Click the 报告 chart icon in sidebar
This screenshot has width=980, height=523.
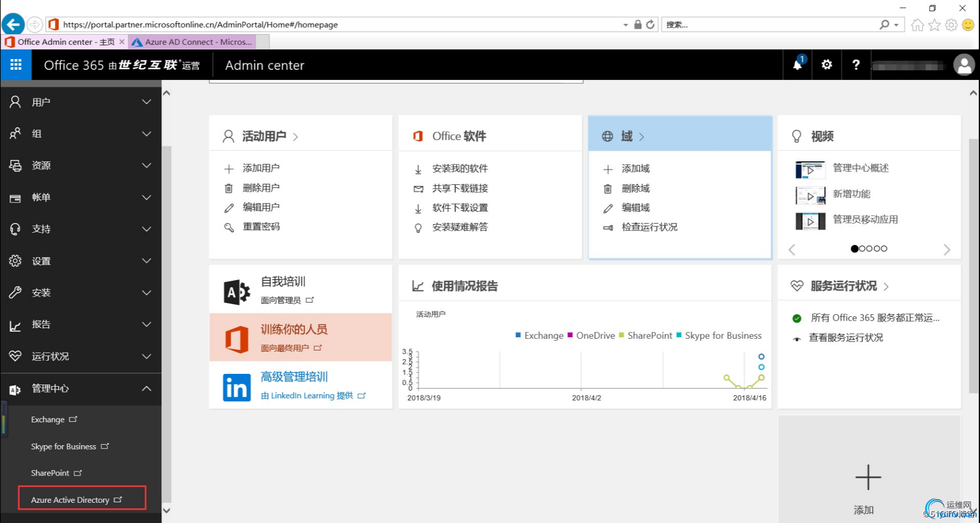click(x=15, y=325)
